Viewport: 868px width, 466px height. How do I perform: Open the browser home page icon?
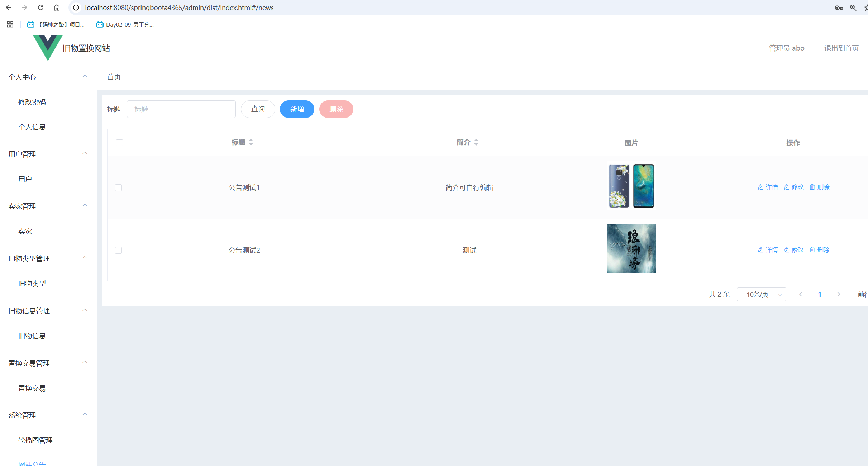click(x=56, y=7)
